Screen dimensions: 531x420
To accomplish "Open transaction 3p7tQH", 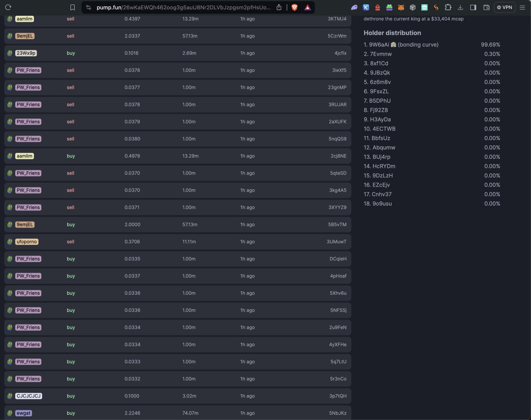I will tap(338, 396).
